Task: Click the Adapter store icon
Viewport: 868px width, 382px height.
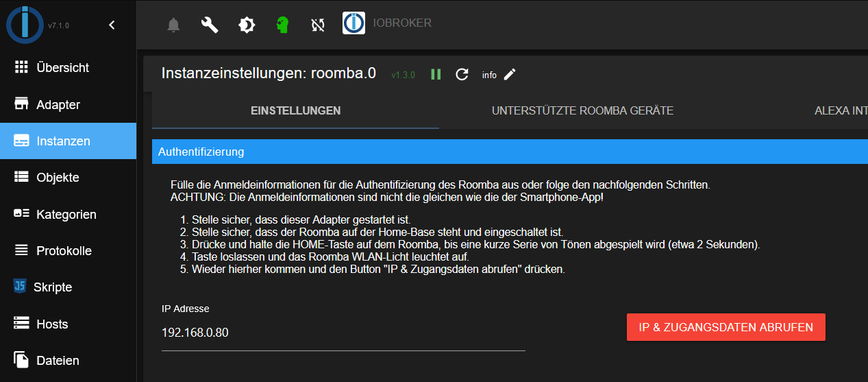Action: 21,104
